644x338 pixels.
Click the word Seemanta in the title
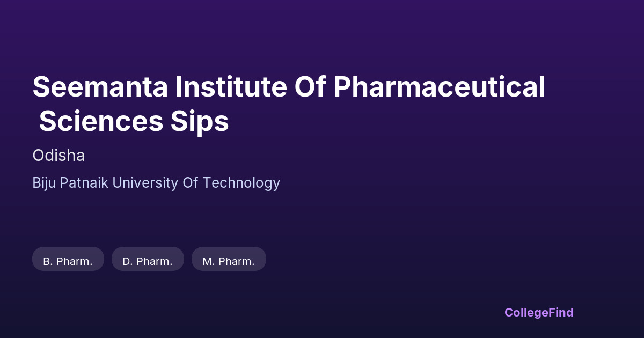pos(100,87)
